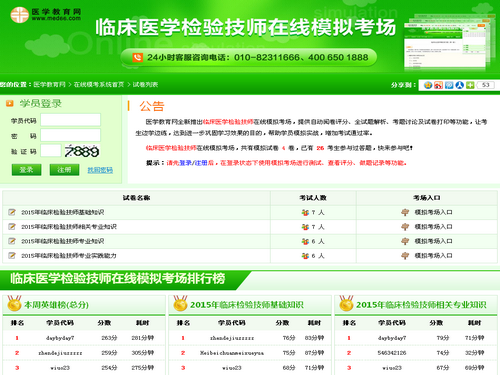Click the orange phone icon in the hotline banner
Screen dimensions: 500x375
[x=137, y=57]
